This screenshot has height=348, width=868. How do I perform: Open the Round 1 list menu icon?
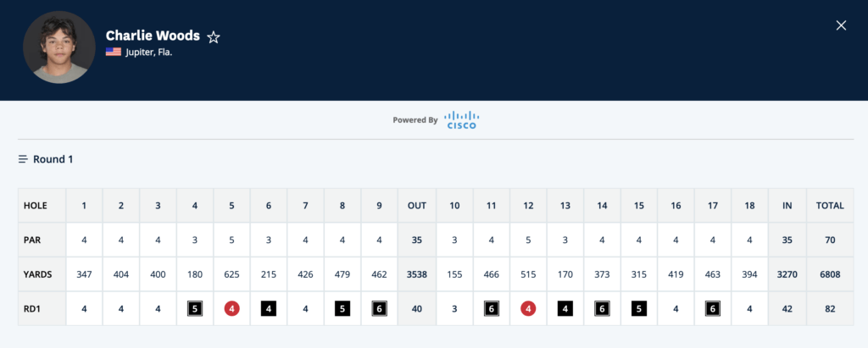(23, 159)
